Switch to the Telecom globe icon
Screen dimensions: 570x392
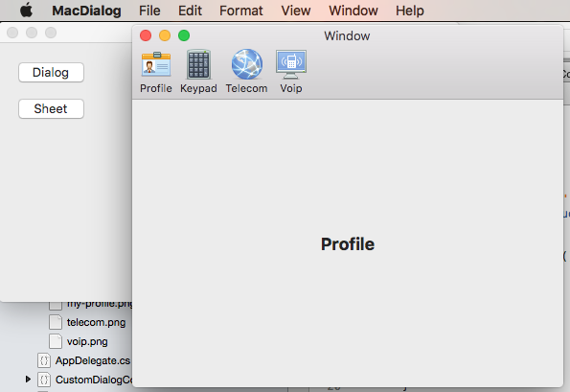(247, 64)
